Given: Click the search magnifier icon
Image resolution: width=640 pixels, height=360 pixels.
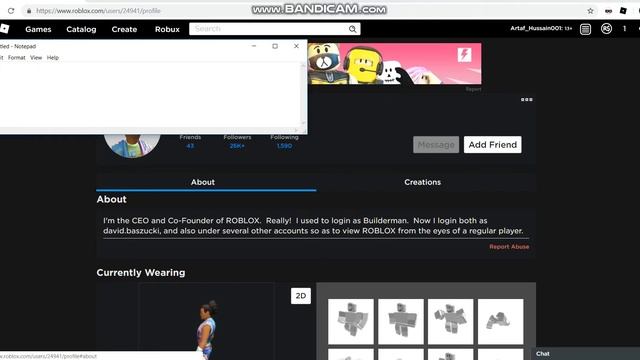Looking at the screenshot, I should click(353, 29).
